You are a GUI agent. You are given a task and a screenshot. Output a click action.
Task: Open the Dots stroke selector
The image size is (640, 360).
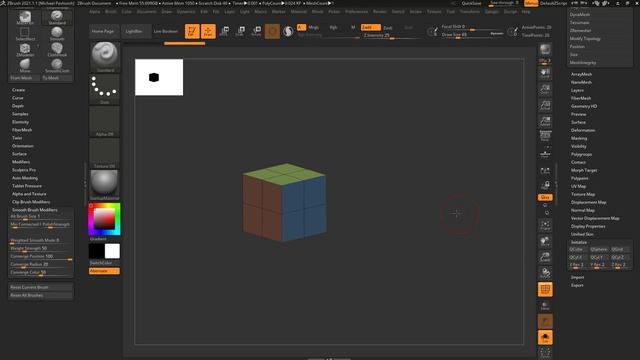pyautogui.click(x=104, y=89)
